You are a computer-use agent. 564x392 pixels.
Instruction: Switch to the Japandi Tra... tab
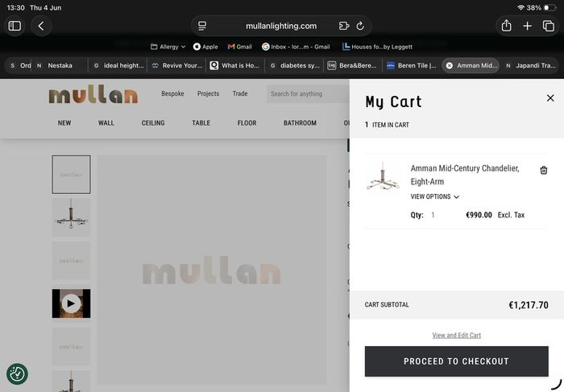530,65
